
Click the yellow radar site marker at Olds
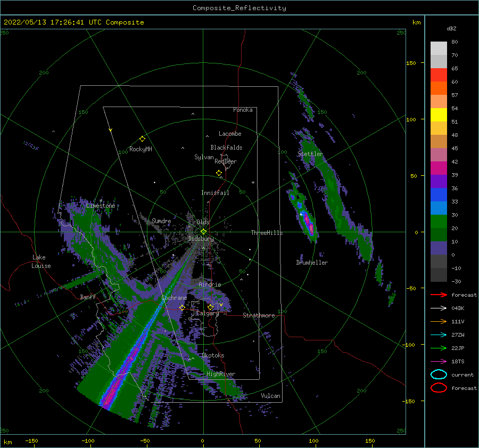203,232
